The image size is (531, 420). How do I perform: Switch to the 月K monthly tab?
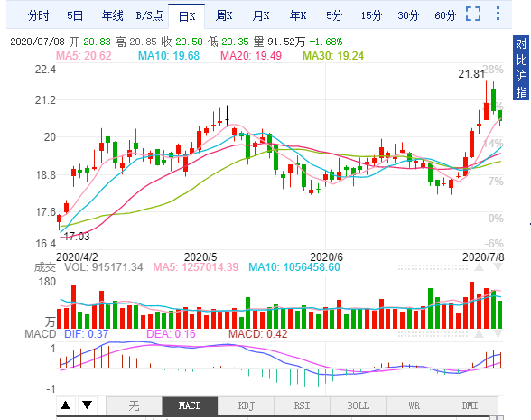click(261, 15)
